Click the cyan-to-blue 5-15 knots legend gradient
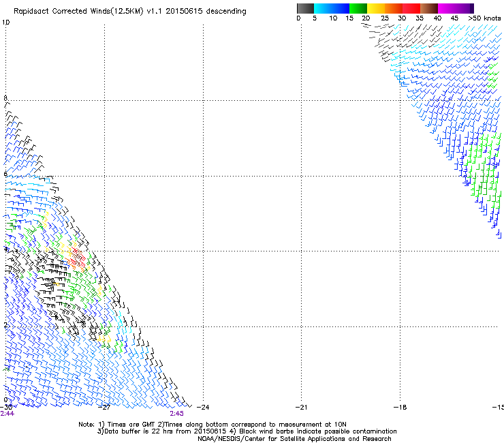Screen dimensions: 504x443 [332, 8]
